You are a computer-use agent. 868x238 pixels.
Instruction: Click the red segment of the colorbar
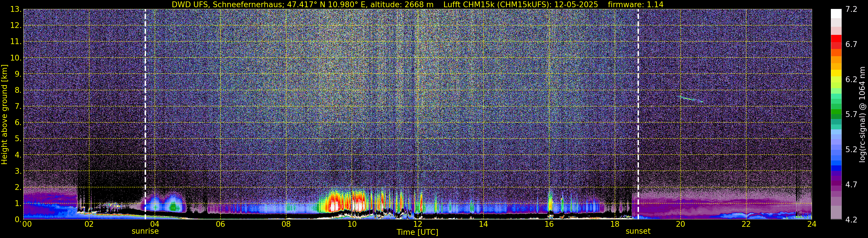[836, 38]
